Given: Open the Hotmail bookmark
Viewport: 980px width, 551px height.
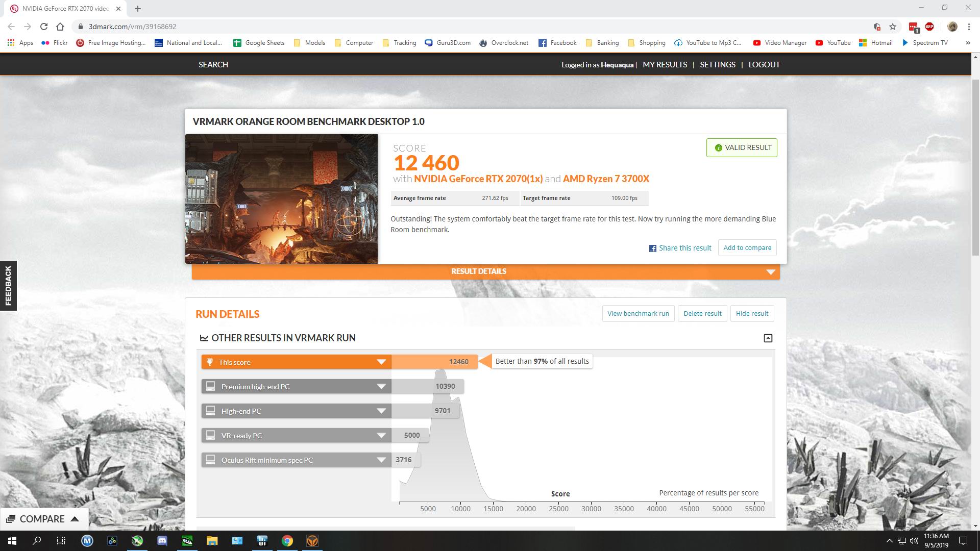Looking at the screenshot, I should (x=876, y=43).
